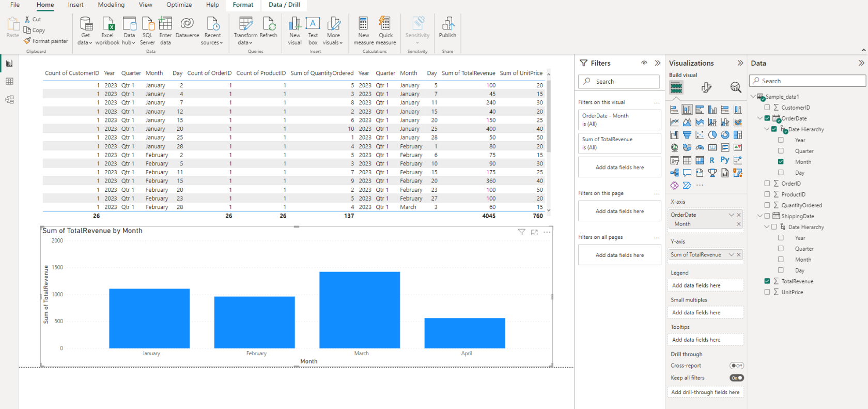The width and height of the screenshot is (868, 409).
Task: Click the Format painter button
Action: pos(46,41)
